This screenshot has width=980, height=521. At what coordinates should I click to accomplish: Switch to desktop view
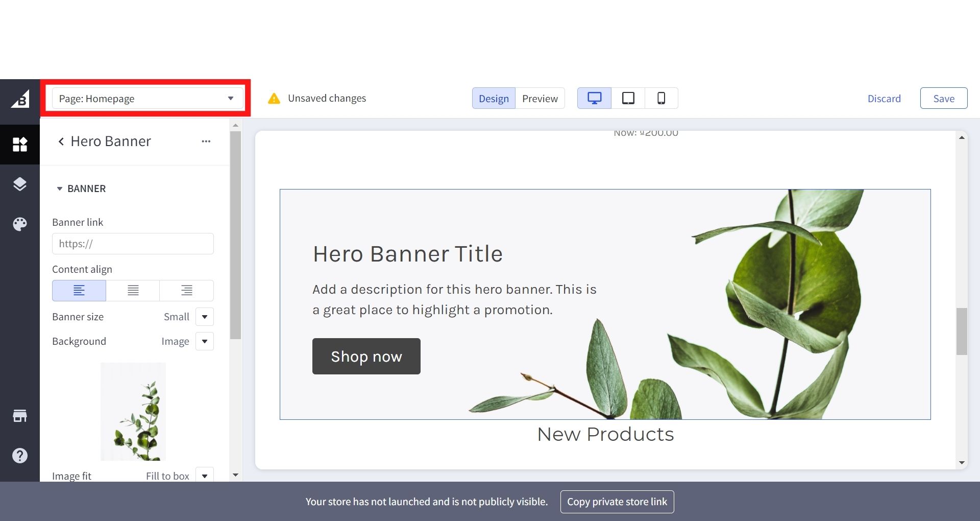[x=594, y=98]
